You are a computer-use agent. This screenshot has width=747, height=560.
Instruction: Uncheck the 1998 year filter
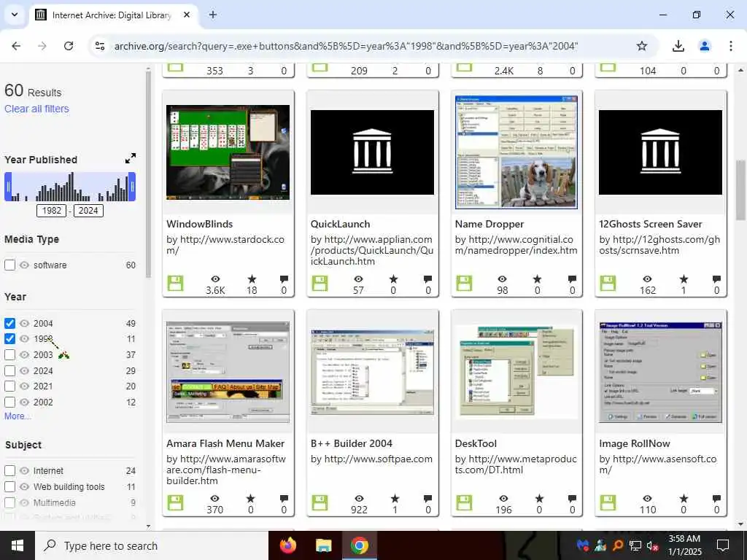(x=9, y=338)
